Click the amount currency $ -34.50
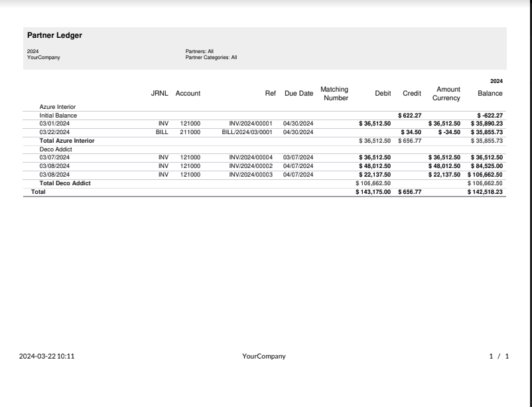Image resolution: width=532 pixels, height=407 pixels. click(449, 132)
